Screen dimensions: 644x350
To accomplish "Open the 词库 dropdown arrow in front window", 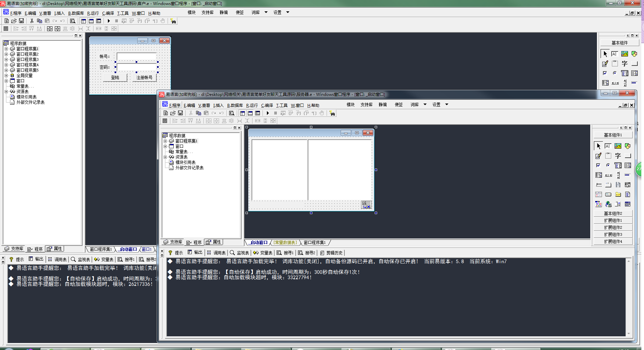I will click(x=425, y=105).
